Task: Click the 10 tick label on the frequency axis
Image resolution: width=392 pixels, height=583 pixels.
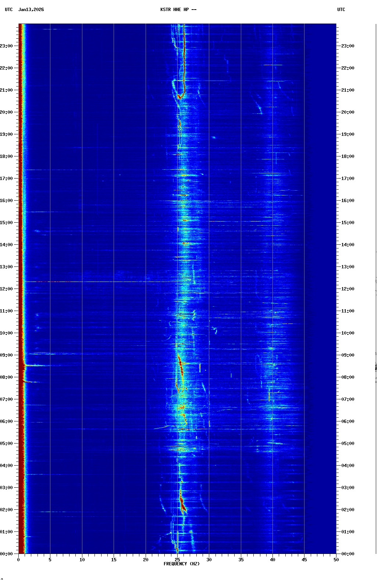Action: pyautogui.click(x=82, y=560)
